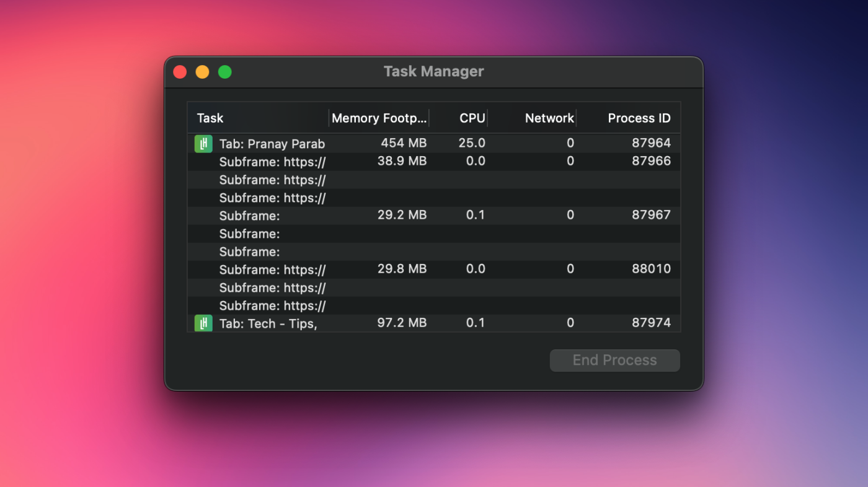Click the 25.0 CPU usage value

click(472, 143)
